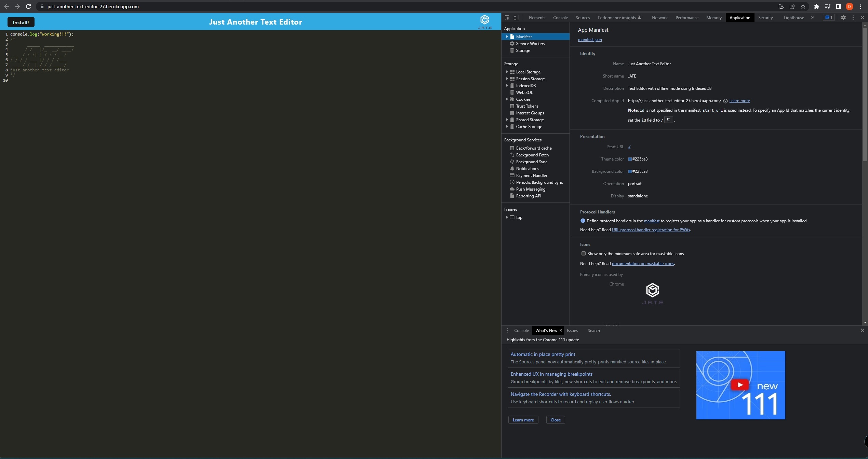Select the Storage item under Application
This screenshot has width=868, height=459.
pyautogui.click(x=523, y=51)
